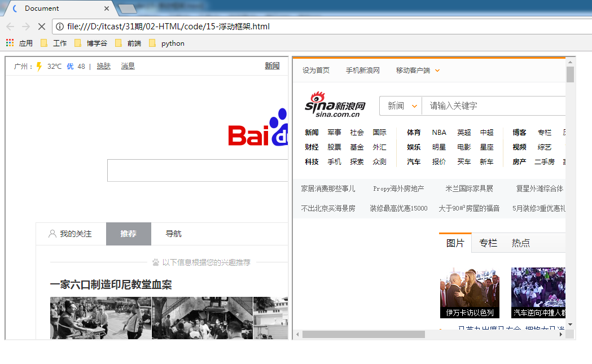Click Sina frame horizontal scrollbar thumb
This screenshot has width=592, height=364.
(x=363, y=335)
